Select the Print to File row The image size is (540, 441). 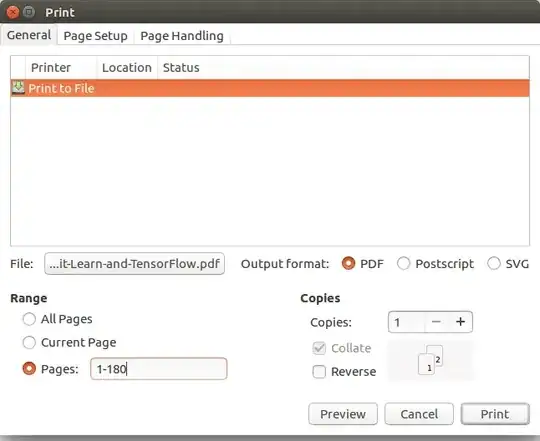(270, 88)
